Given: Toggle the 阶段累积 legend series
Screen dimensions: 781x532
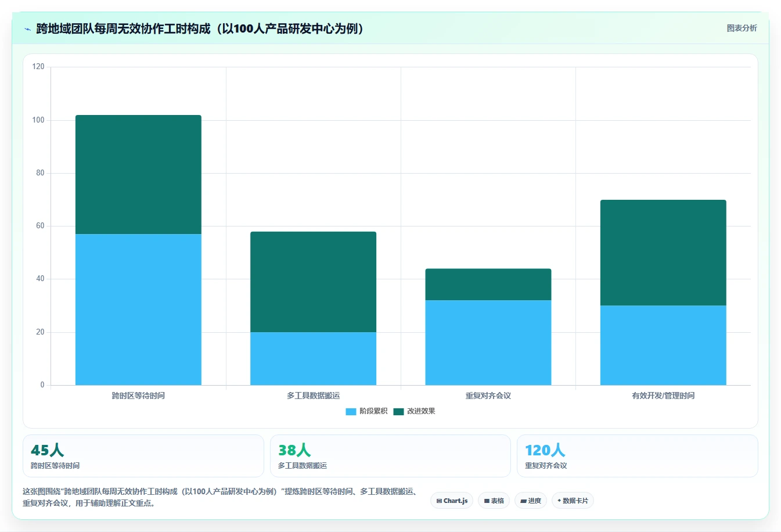Looking at the screenshot, I should point(366,411).
